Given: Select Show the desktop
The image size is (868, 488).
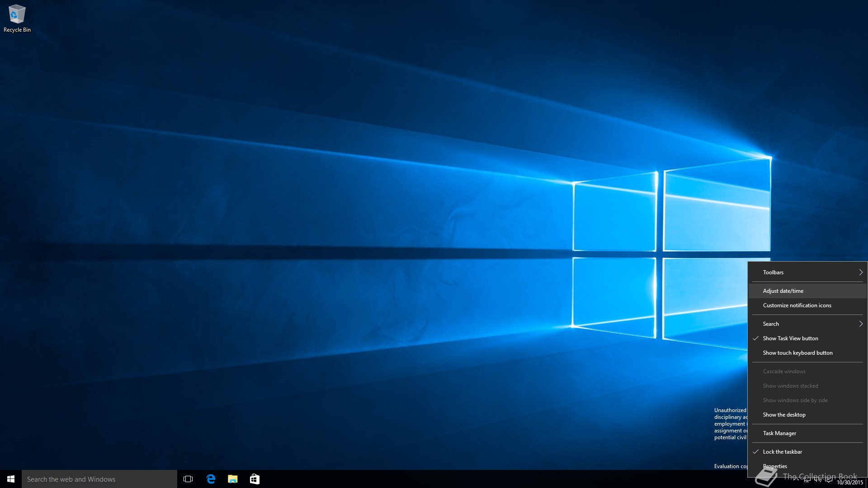Looking at the screenshot, I should click(x=807, y=415).
